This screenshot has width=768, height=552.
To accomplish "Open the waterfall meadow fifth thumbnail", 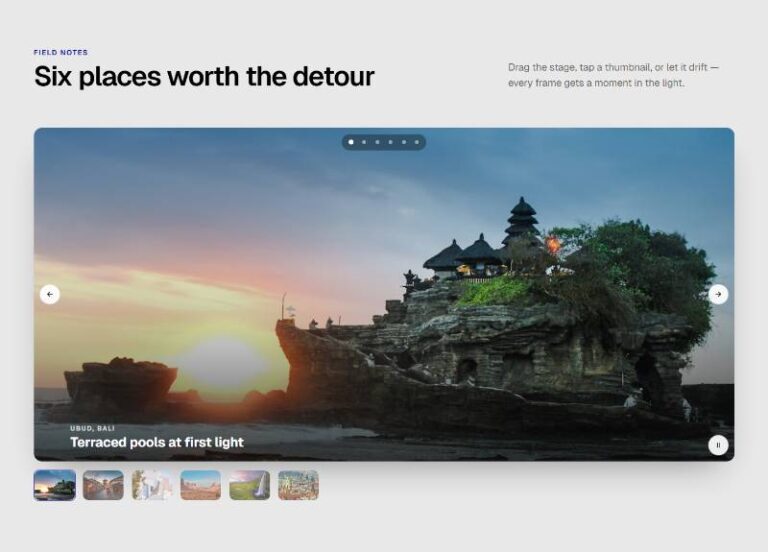I will tap(249, 485).
